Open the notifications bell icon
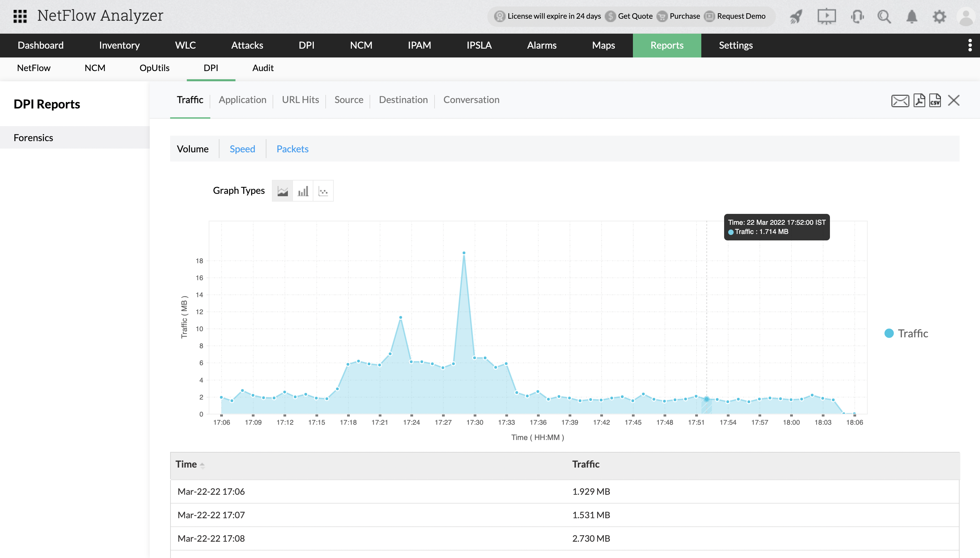Image resolution: width=980 pixels, height=558 pixels. 912,16
